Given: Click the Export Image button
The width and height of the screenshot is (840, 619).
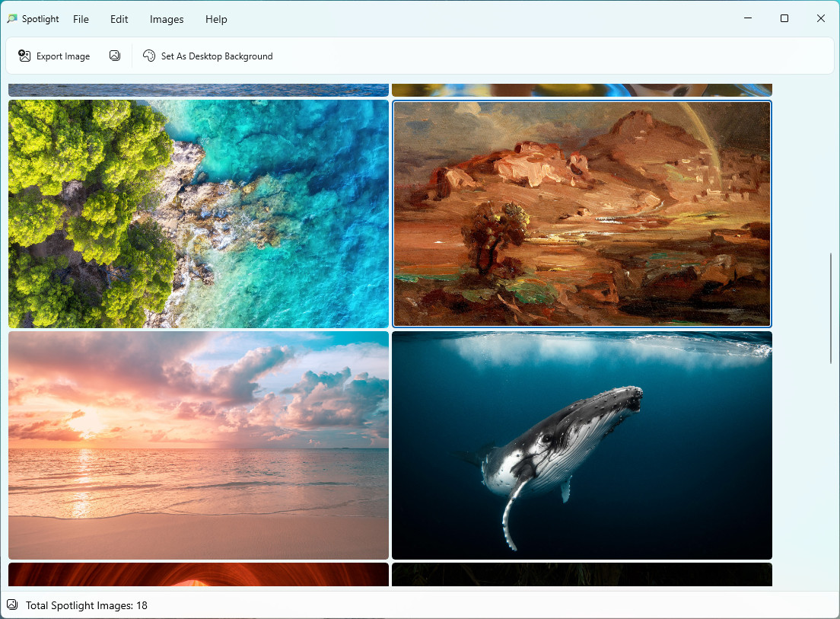Looking at the screenshot, I should [54, 56].
